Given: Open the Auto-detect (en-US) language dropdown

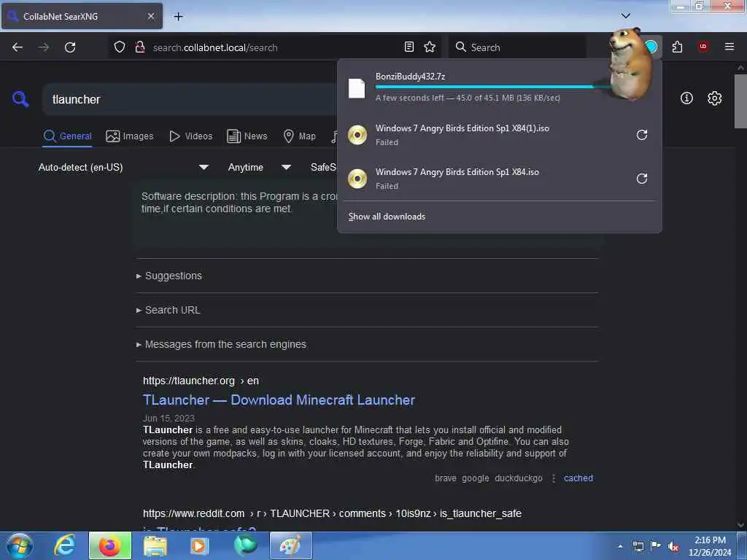Looking at the screenshot, I should pyautogui.click(x=123, y=167).
